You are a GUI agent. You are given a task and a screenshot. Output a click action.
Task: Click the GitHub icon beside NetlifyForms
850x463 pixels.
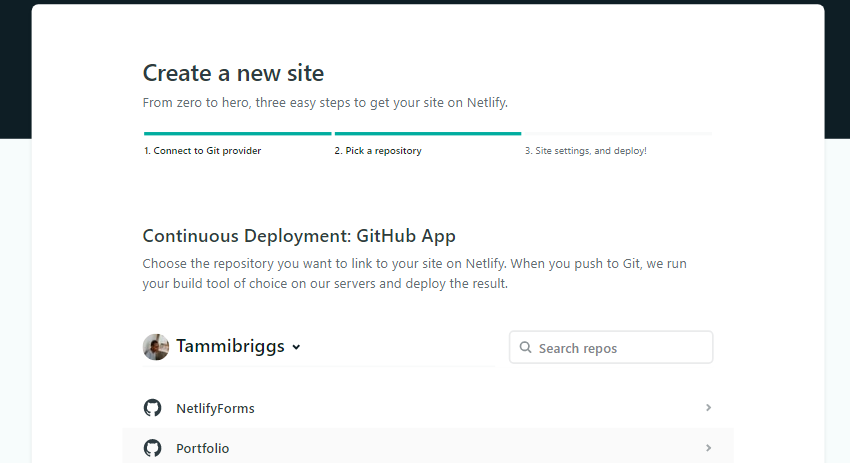tap(152, 408)
